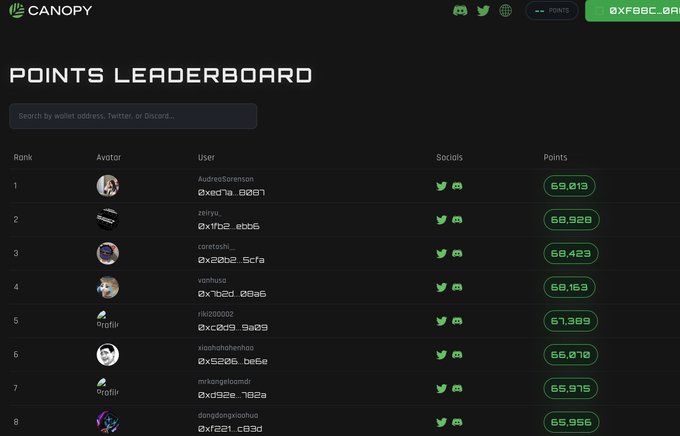680x436 pixels.
Task: Select wallet address 0xc0d9...9a09
Action: (233, 328)
